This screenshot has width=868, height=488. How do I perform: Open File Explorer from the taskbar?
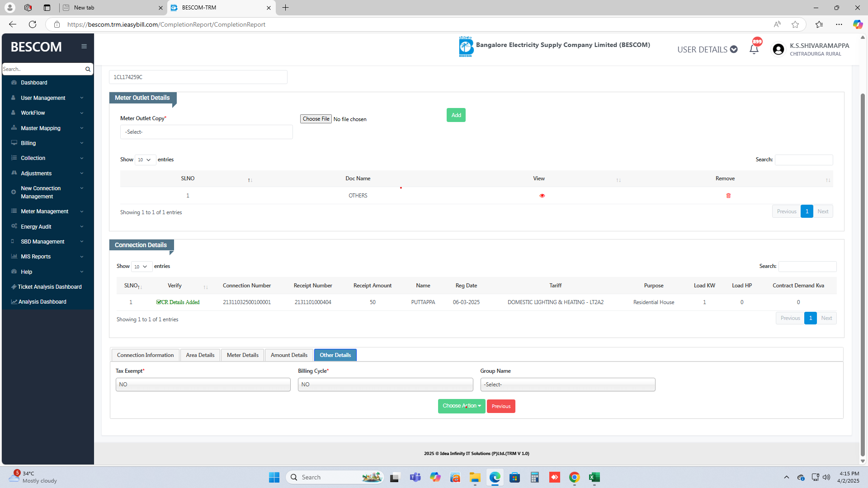(x=475, y=477)
